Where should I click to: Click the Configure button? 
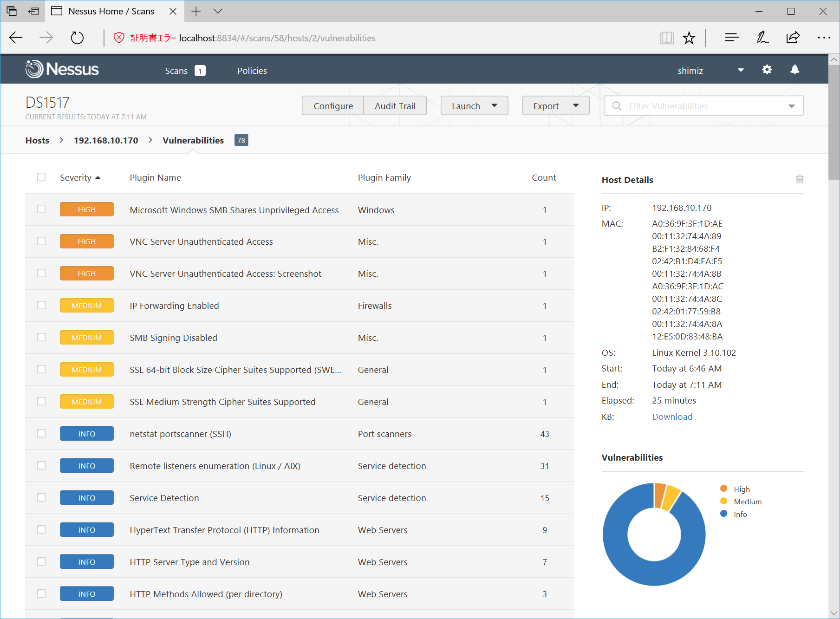tap(333, 106)
